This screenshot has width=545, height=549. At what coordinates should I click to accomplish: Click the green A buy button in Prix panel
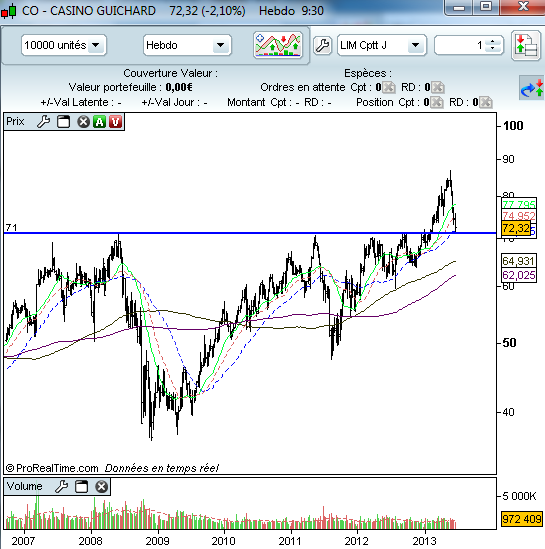[99, 122]
